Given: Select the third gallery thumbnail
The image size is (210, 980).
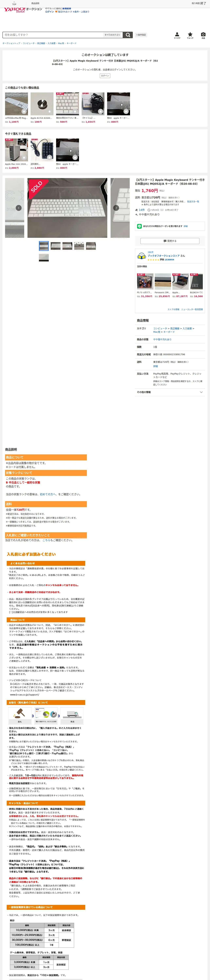Looking at the screenshot, I should click(x=67, y=246).
